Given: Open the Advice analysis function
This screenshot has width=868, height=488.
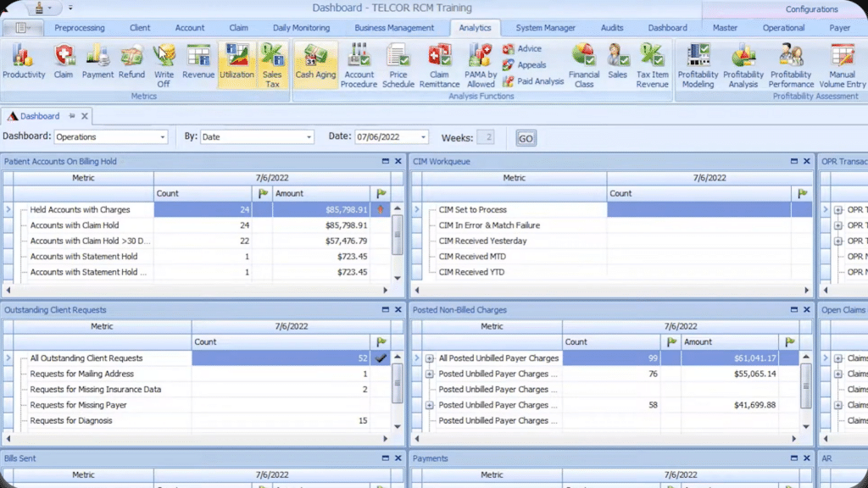Looking at the screenshot, I should [x=522, y=48].
